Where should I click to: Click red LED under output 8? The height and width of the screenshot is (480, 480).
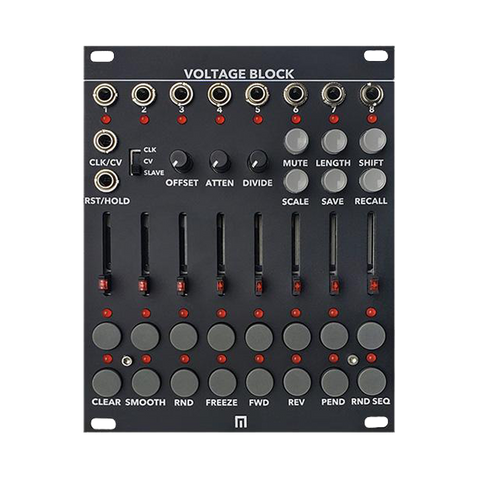[372, 119]
